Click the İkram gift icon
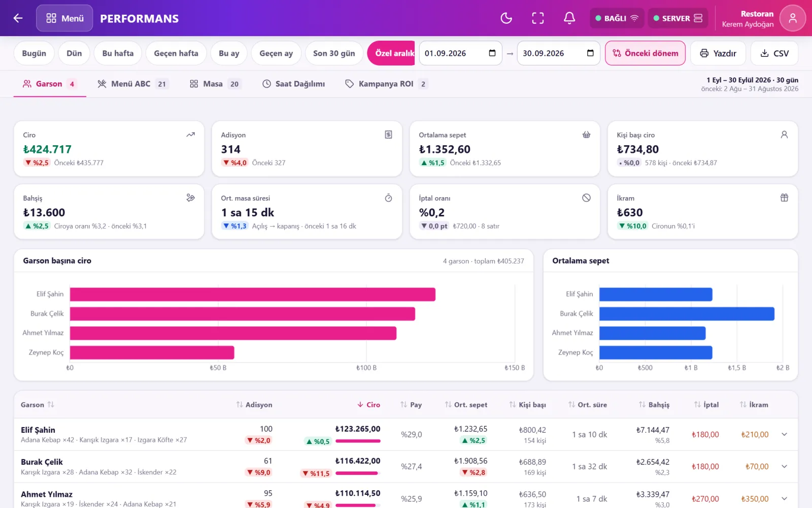Image resolution: width=812 pixels, height=508 pixels. point(784,198)
